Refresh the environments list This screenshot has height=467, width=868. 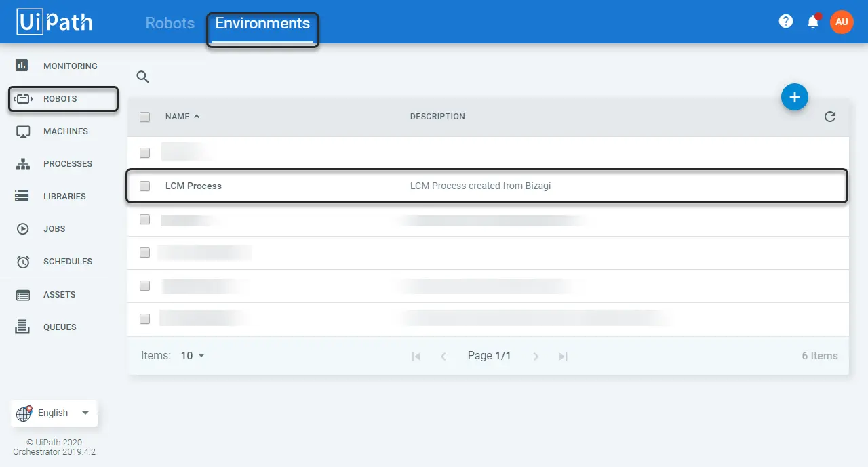830,117
